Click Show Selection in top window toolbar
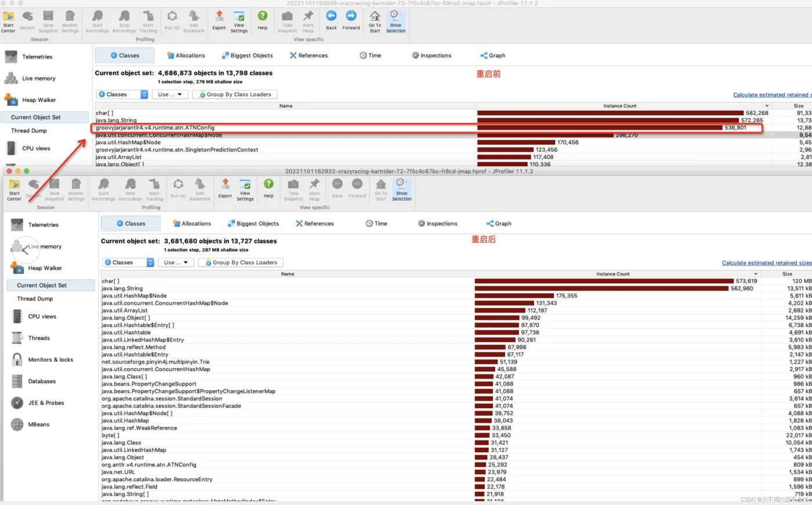The height and width of the screenshot is (505, 812). point(396,22)
